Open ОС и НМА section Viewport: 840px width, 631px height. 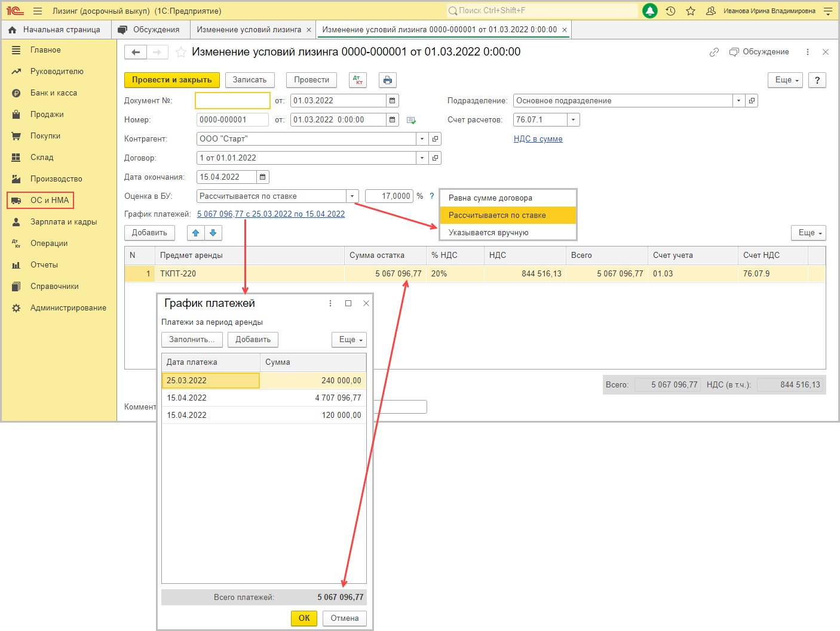(40, 201)
